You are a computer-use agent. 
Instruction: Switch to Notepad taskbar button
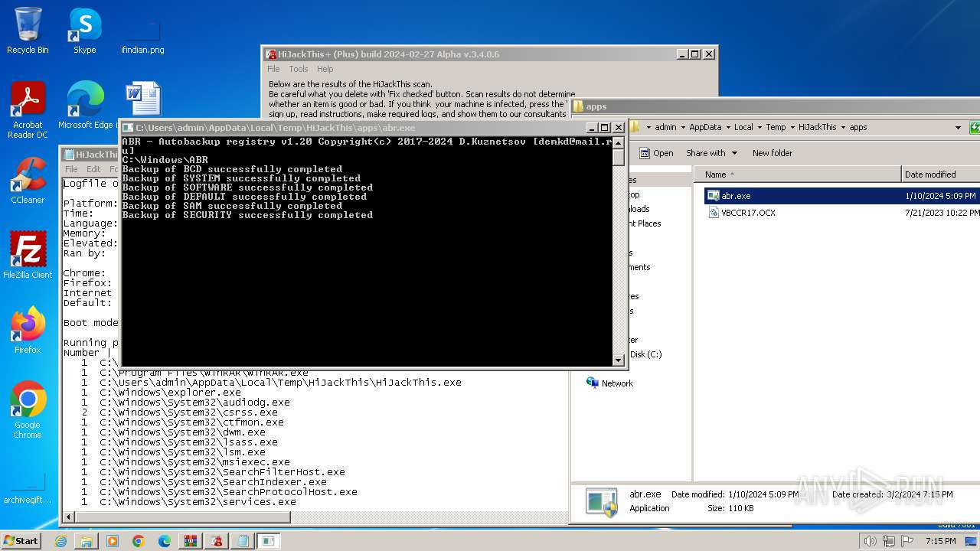243,541
